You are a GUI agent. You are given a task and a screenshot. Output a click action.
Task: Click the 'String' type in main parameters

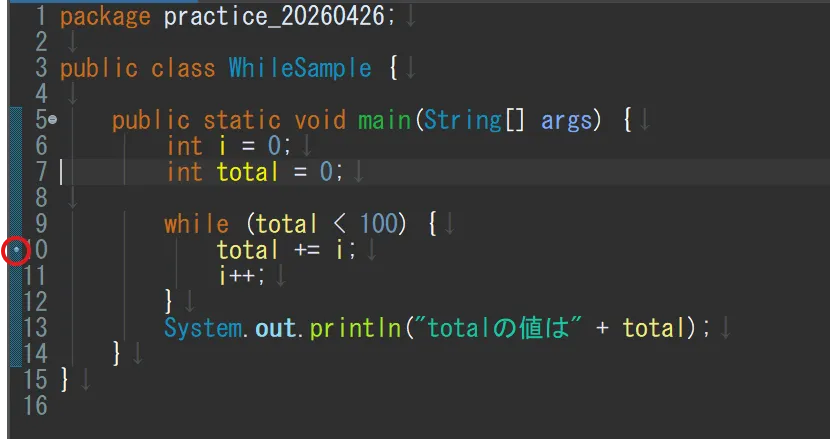[x=462, y=120]
